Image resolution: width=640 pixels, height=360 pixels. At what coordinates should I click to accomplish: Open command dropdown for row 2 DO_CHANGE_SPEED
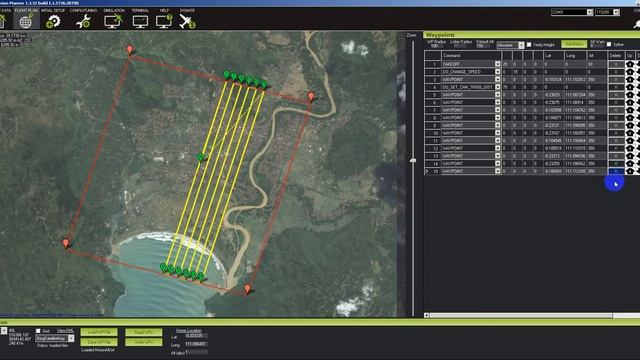click(497, 72)
